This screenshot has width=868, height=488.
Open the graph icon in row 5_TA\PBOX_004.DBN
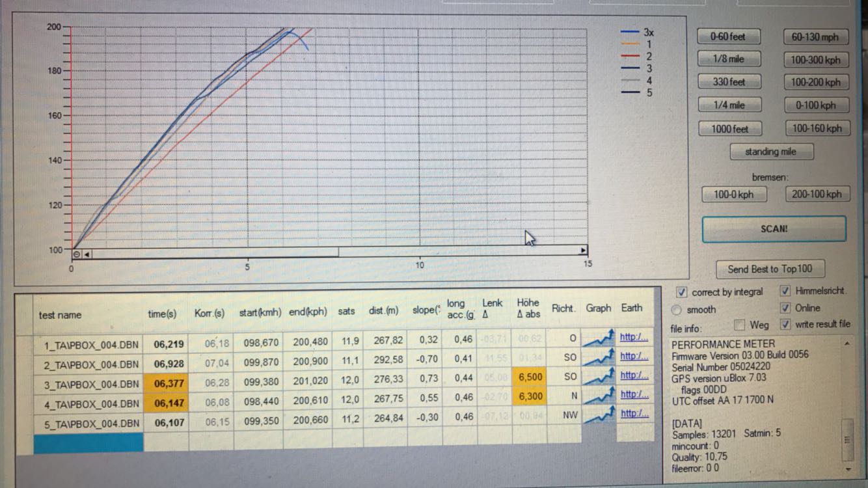point(598,414)
